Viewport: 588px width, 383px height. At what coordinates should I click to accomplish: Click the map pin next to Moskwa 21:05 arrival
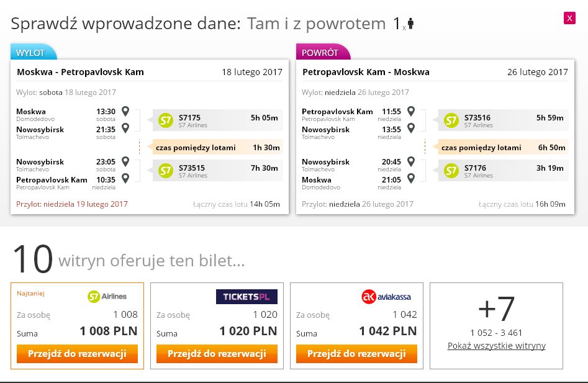411,178
